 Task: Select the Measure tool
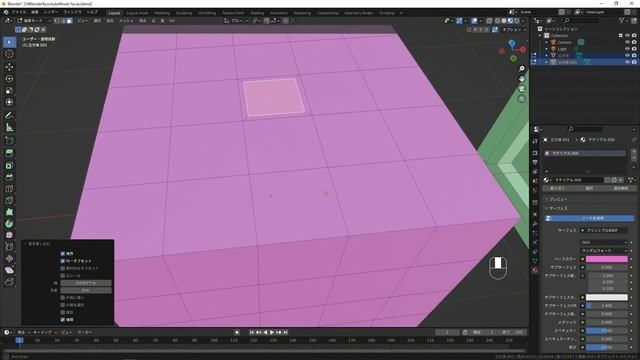(9, 127)
